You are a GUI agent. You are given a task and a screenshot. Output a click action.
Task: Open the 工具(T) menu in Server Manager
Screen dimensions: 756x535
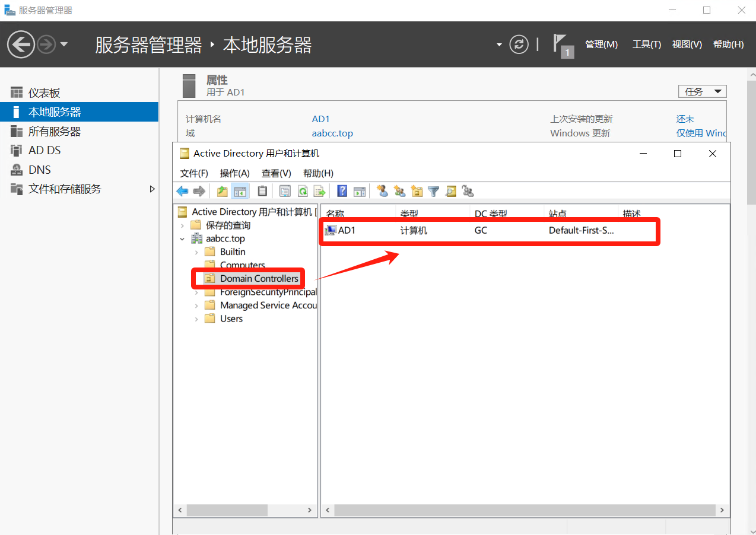pyautogui.click(x=646, y=44)
